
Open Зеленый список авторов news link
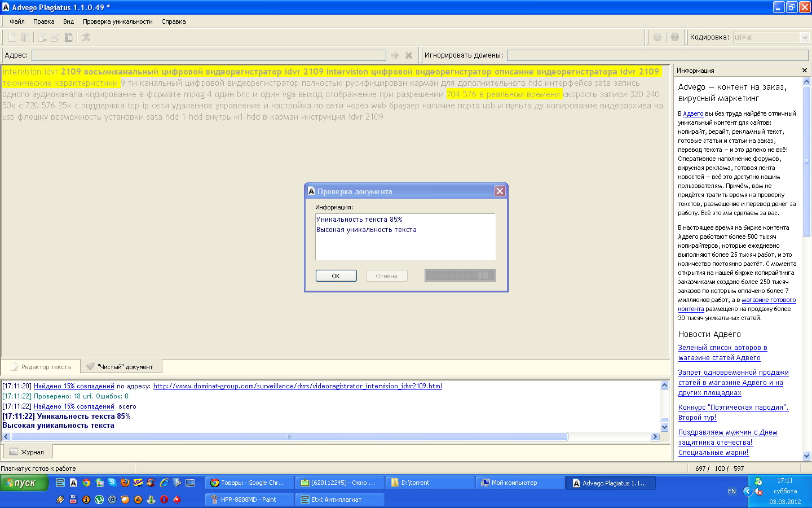tap(722, 353)
